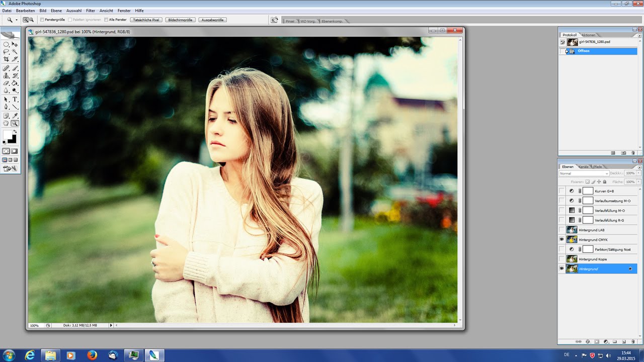
Task: Select the elliptical Marquee tool
Action: coord(6,44)
